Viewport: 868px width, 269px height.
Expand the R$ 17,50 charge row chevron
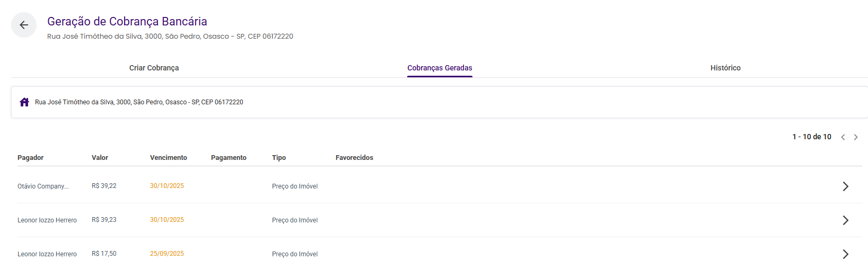(x=846, y=254)
